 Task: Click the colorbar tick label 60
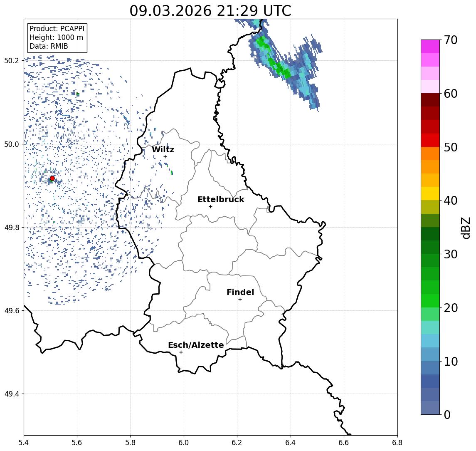451,94
